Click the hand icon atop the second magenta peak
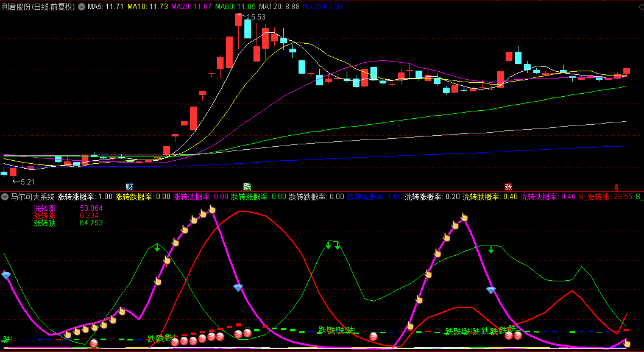 click(x=464, y=217)
